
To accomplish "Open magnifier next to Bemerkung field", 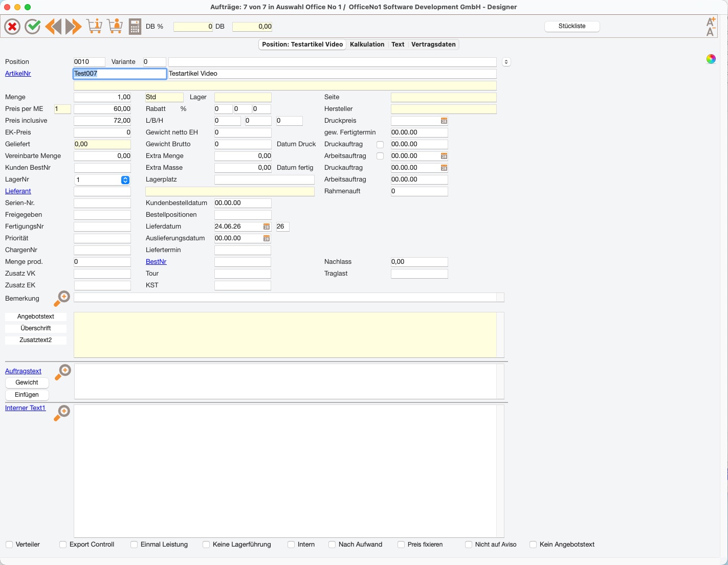I will [62, 299].
